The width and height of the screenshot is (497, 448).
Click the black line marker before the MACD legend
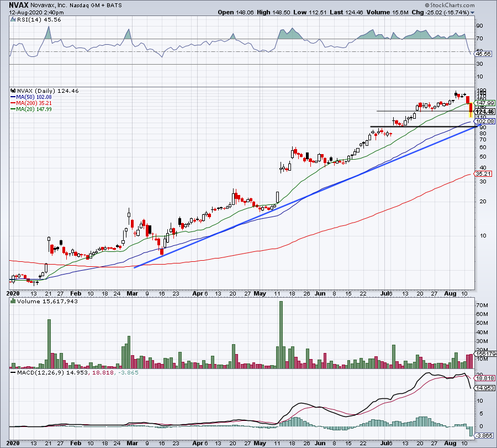pyautogui.click(x=13, y=372)
